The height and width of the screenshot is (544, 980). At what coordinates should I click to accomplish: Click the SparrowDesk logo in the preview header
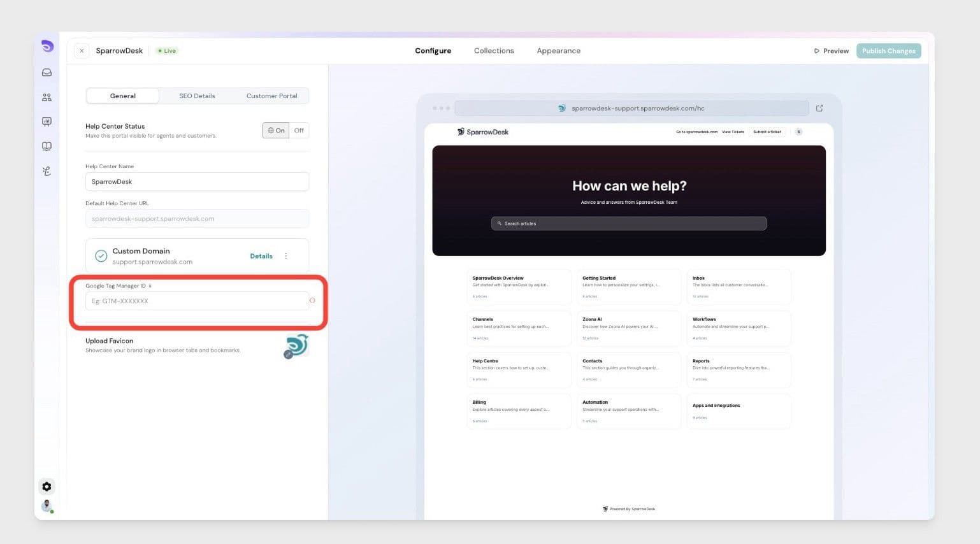click(483, 132)
